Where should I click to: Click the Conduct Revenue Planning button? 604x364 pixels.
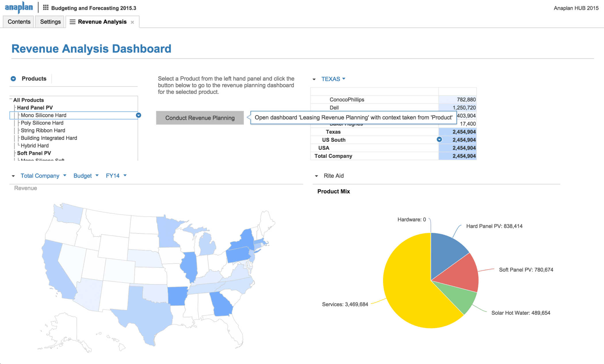(x=200, y=118)
